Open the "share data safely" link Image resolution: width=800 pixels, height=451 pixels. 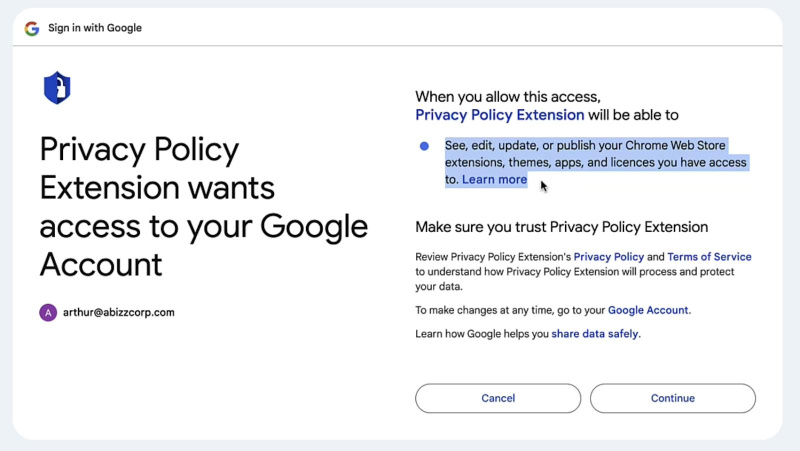[595, 334]
